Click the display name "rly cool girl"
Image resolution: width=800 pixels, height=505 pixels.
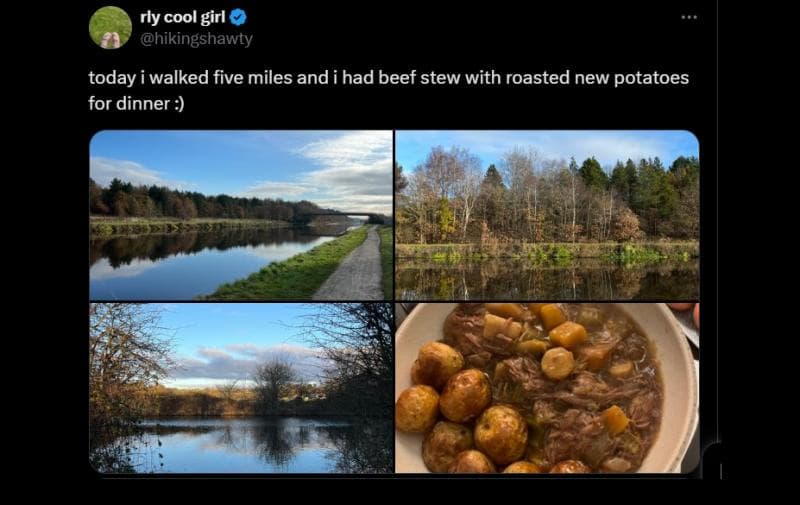tap(182, 17)
